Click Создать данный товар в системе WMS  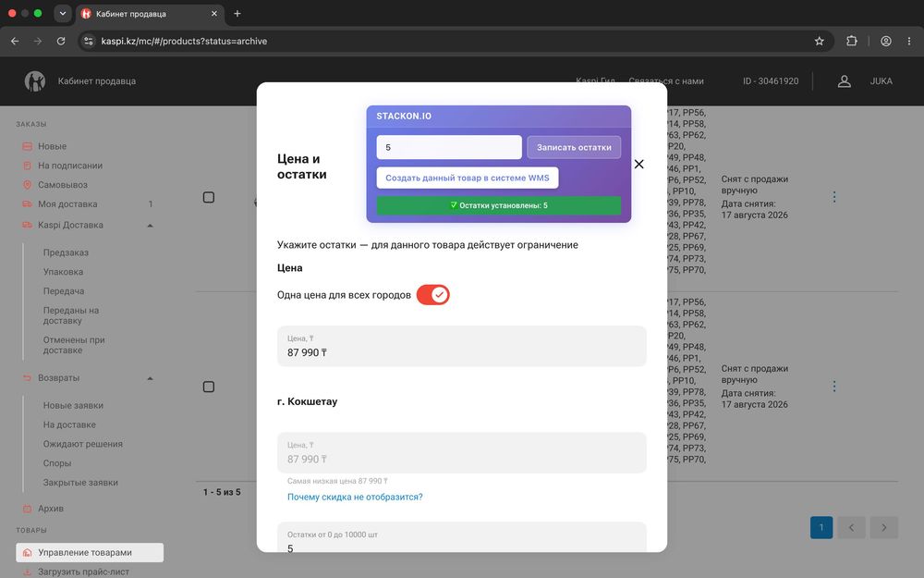point(468,178)
